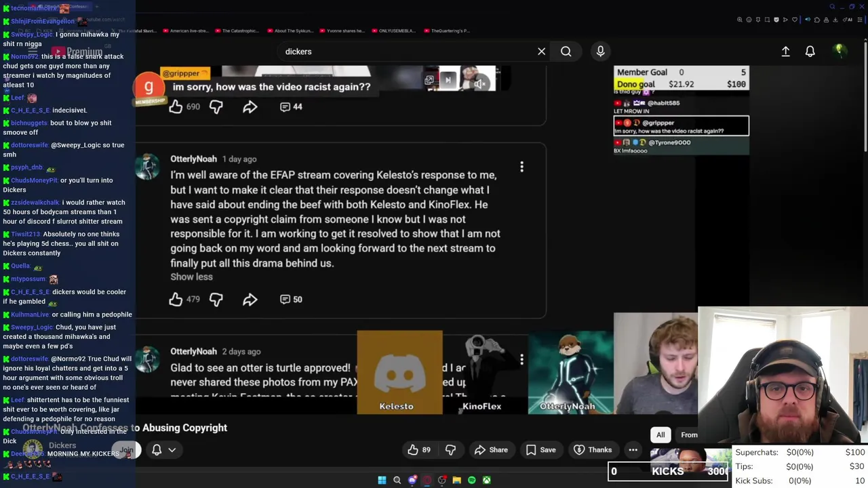Click the AI button in the browser toolbar
868x488 pixels.
[x=848, y=20]
